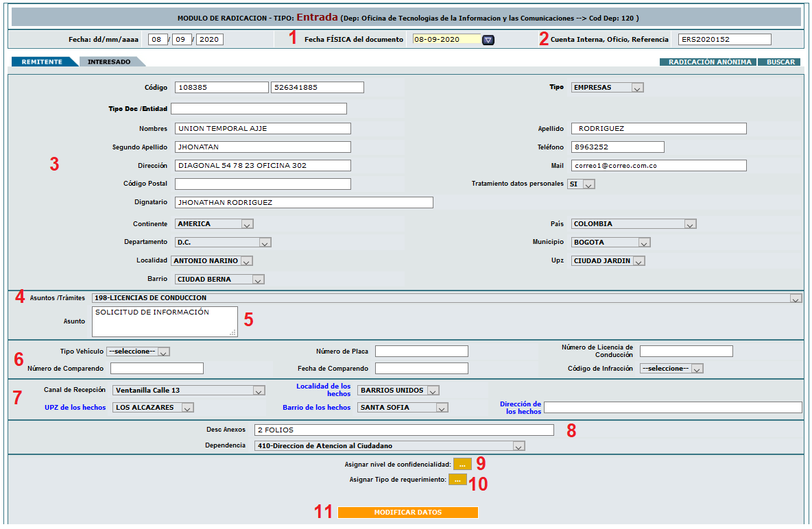
Task: Click the Tipo de requerimiento ellipsis button
Action: [x=457, y=480]
